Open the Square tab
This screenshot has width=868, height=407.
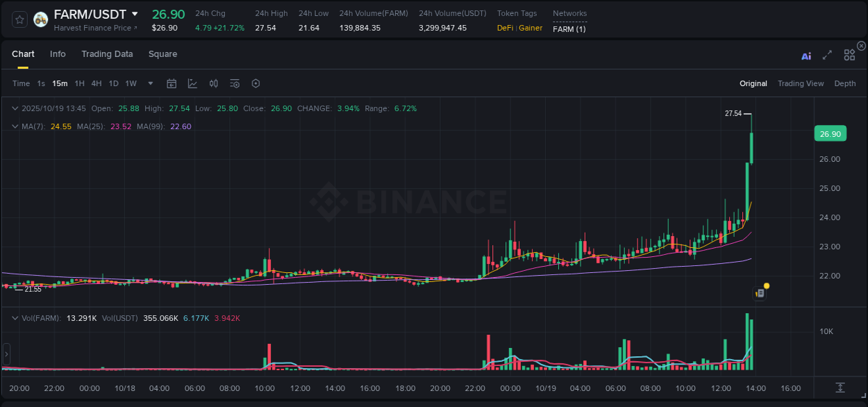click(x=163, y=54)
